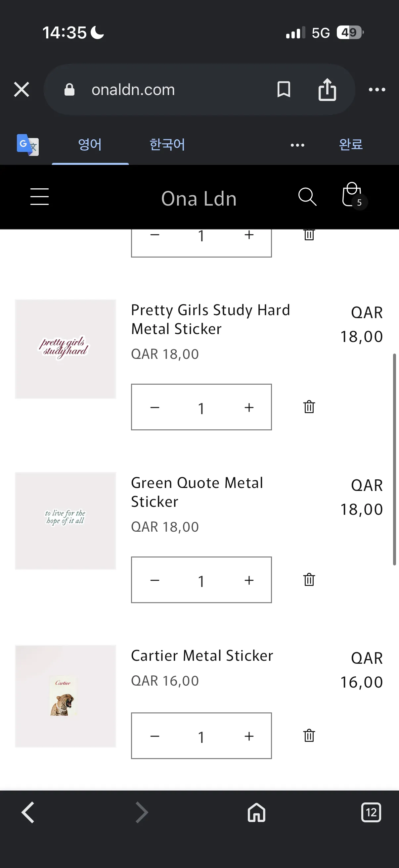This screenshot has height=868, width=399.
Task: Tap the search magnifier icon
Action: point(307,197)
